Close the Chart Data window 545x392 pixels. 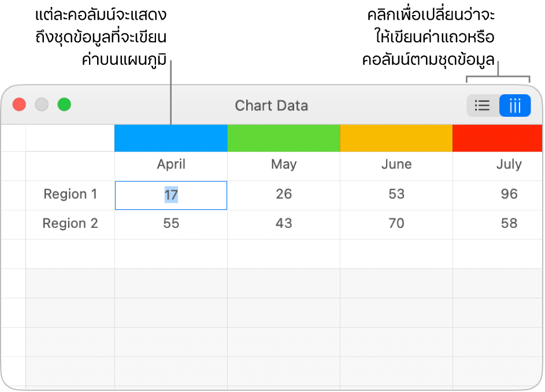click(20, 105)
